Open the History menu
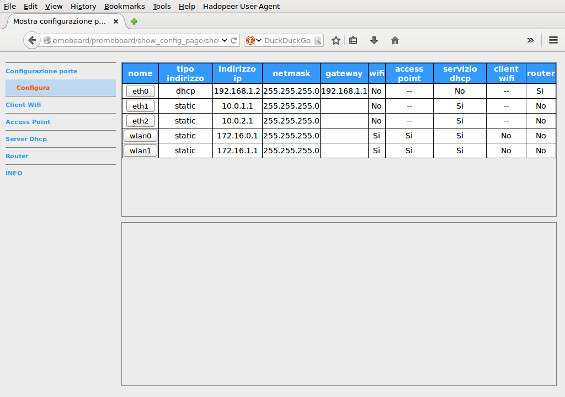The width and height of the screenshot is (565, 397). coord(83,6)
